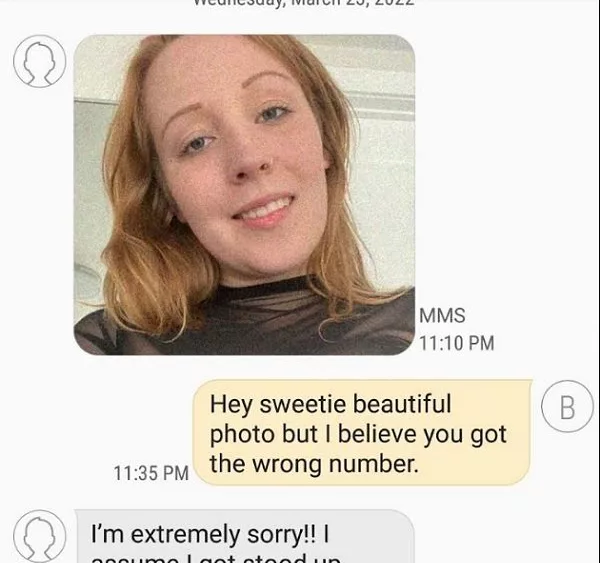Image resolution: width=600 pixels, height=563 pixels.
Task: Select the yellow 'Hey sweetie beautiful' message bubble
Action: pos(363,432)
